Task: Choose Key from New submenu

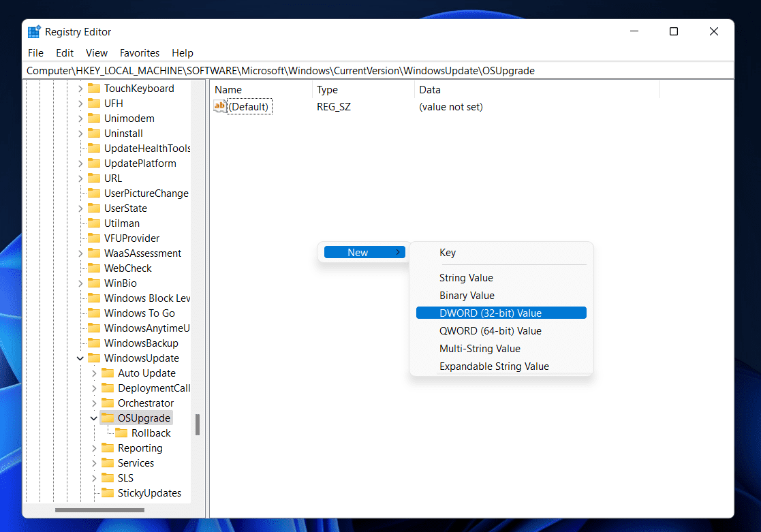Action: (501, 253)
